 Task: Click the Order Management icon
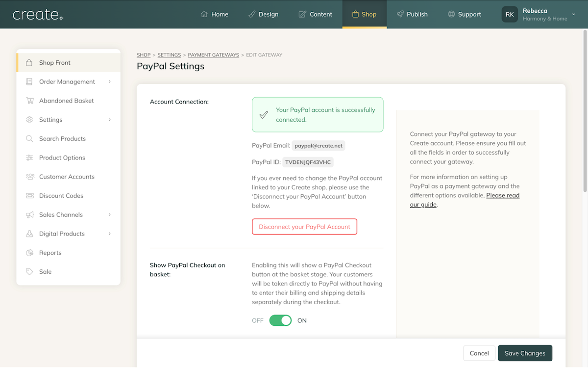tap(29, 82)
